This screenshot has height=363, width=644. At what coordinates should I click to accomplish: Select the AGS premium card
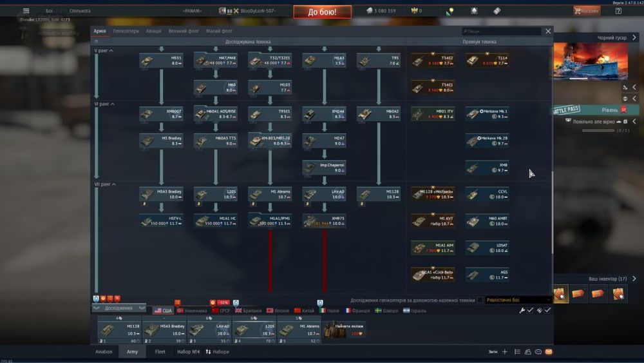(487, 275)
